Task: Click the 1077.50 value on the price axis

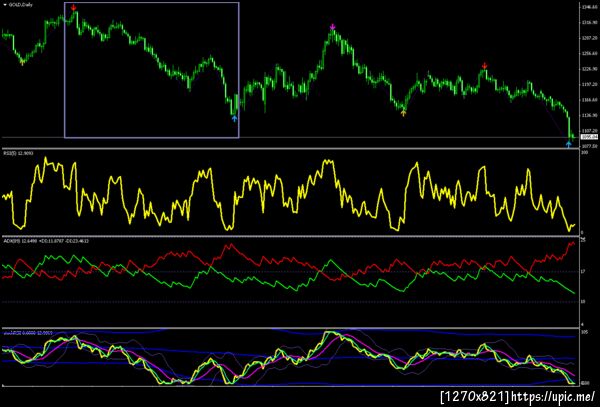Action: pos(589,146)
